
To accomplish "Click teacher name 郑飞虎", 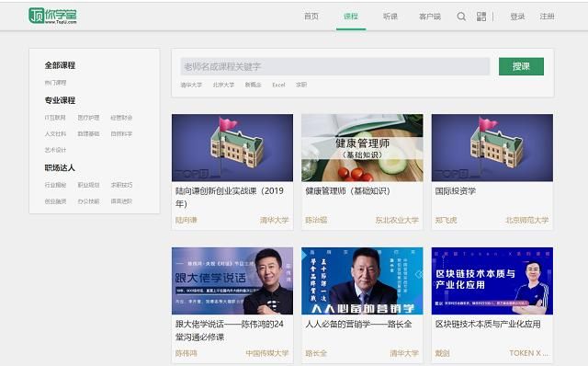I will click(x=446, y=221).
